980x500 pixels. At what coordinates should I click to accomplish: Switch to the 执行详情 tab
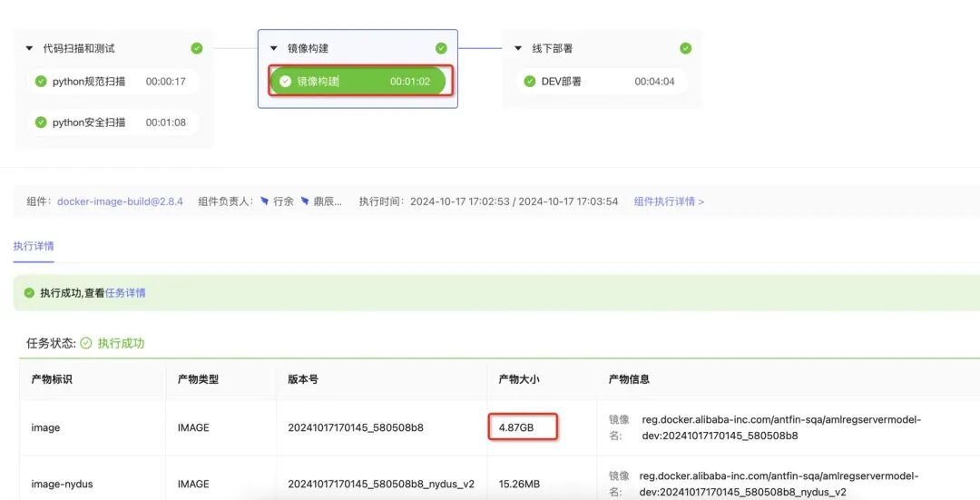[x=34, y=246]
